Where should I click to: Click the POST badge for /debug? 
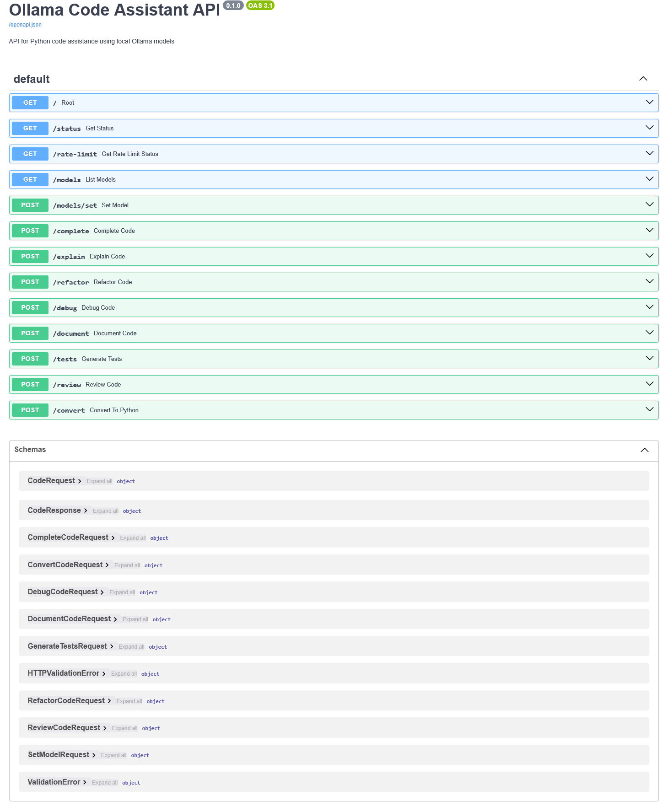coord(30,308)
